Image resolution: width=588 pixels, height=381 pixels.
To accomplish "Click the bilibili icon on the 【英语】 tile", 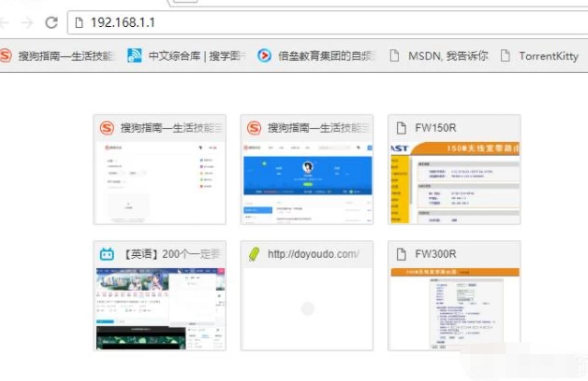I will pos(107,254).
